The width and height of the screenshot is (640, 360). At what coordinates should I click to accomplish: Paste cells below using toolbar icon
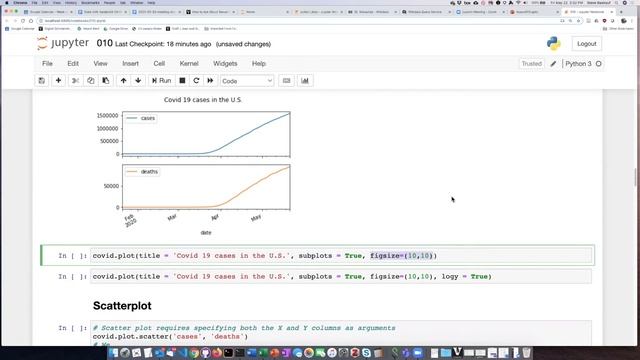pos(106,81)
